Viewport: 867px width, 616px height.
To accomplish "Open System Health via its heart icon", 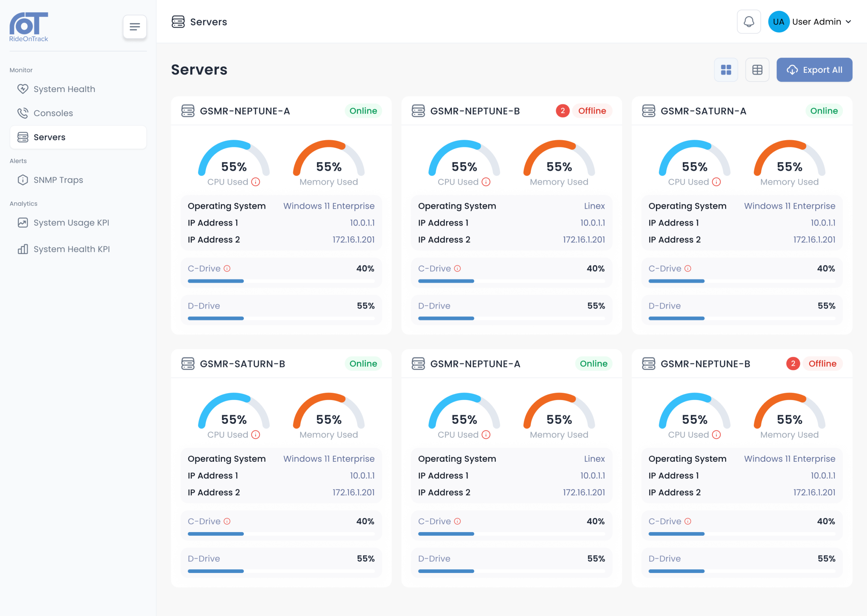I will tap(23, 89).
